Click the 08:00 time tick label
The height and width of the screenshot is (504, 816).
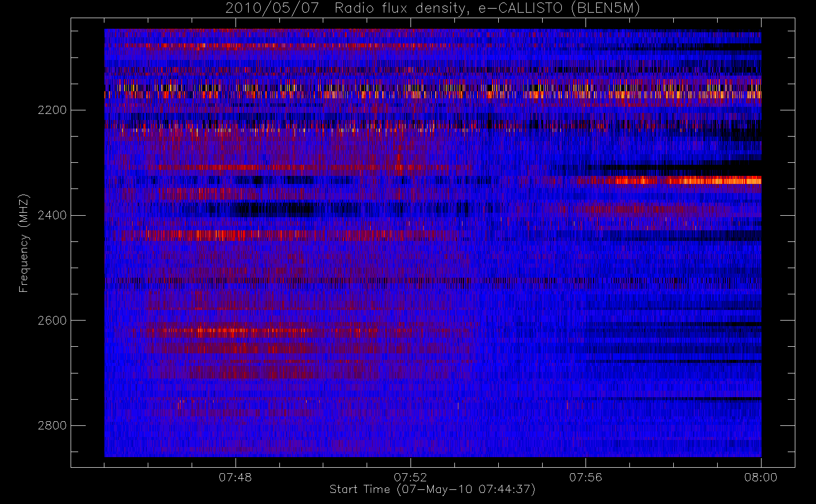click(x=761, y=477)
